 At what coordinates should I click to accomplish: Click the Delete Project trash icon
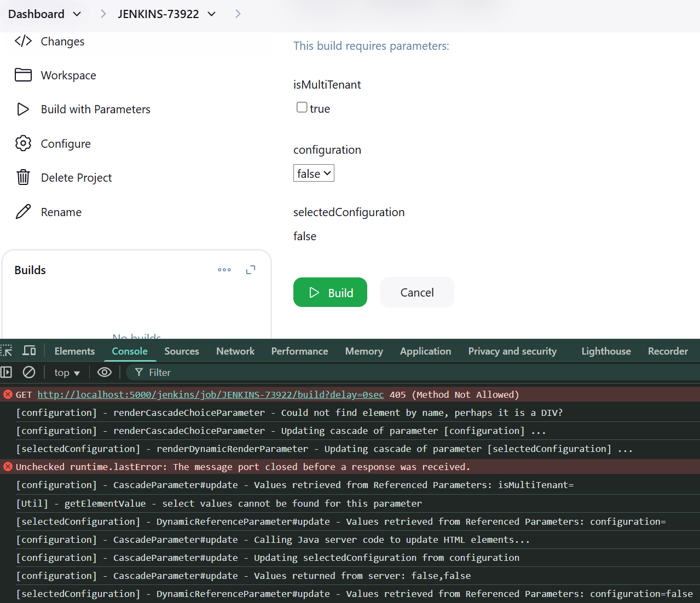(x=23, y=177)
